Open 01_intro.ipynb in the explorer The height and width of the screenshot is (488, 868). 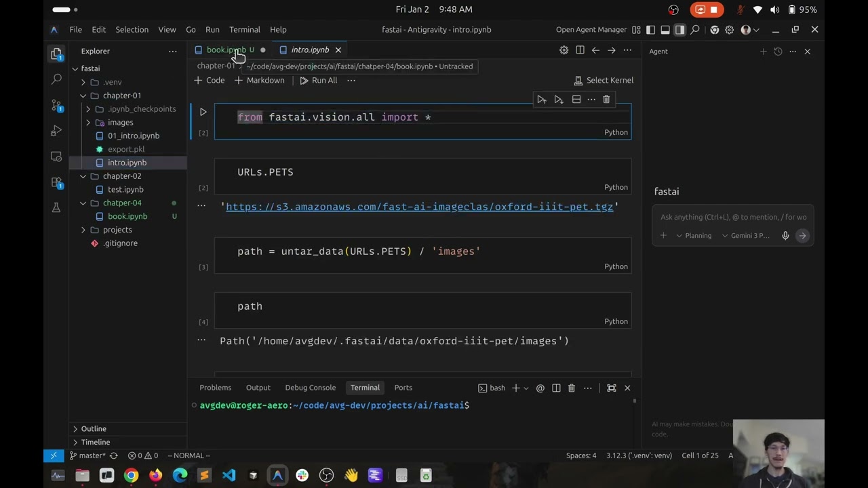coord(134,136)
